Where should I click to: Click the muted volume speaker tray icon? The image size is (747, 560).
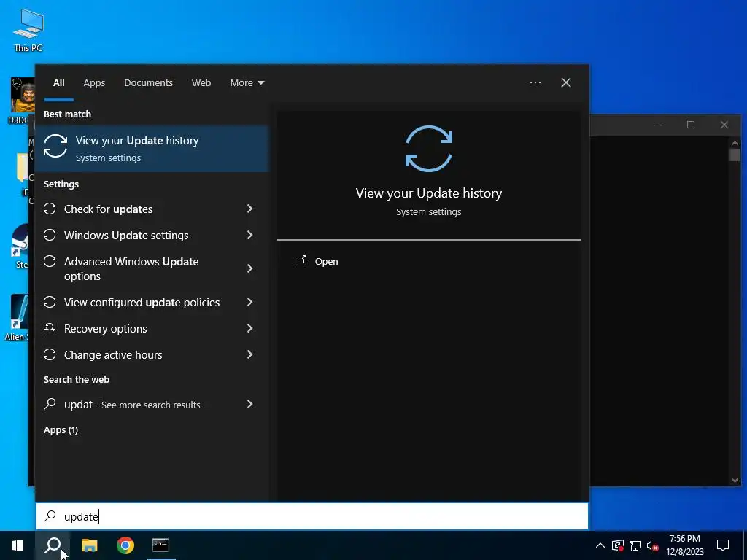click(652, 545)
